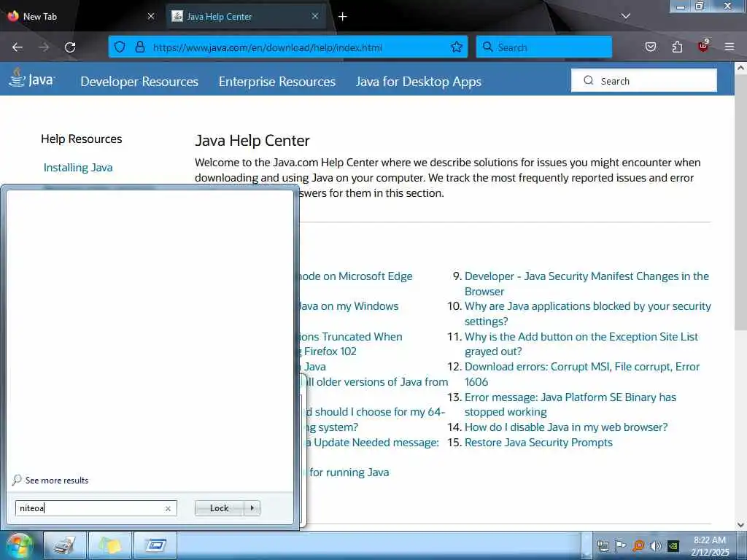Click the uBlock Origin extension icon
This screenshot has width=747, height=560.
tap(703, 46)
